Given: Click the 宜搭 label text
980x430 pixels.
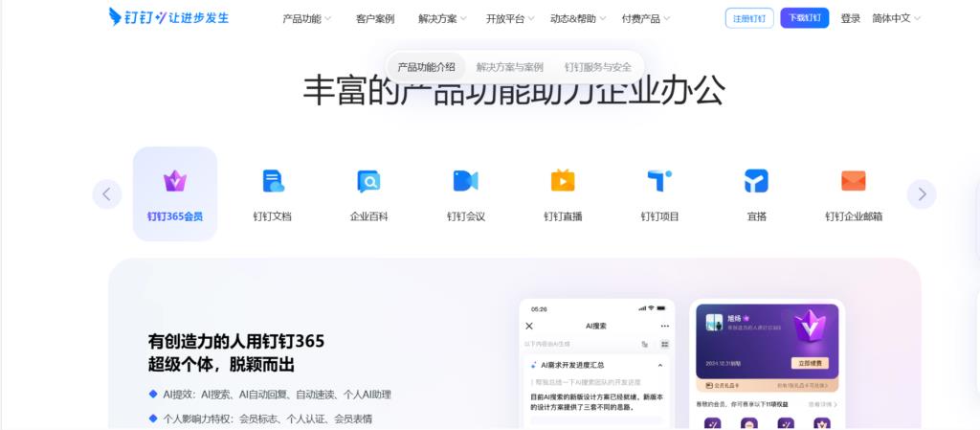Looking at the screenshot, I should [756, 216].
